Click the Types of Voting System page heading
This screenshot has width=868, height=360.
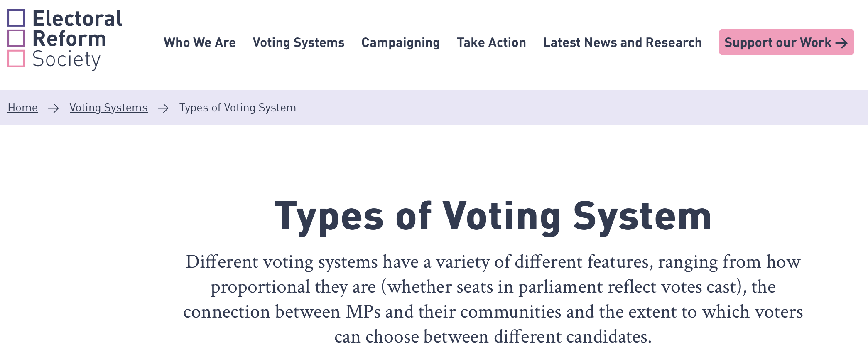click(x=493, y=217)
